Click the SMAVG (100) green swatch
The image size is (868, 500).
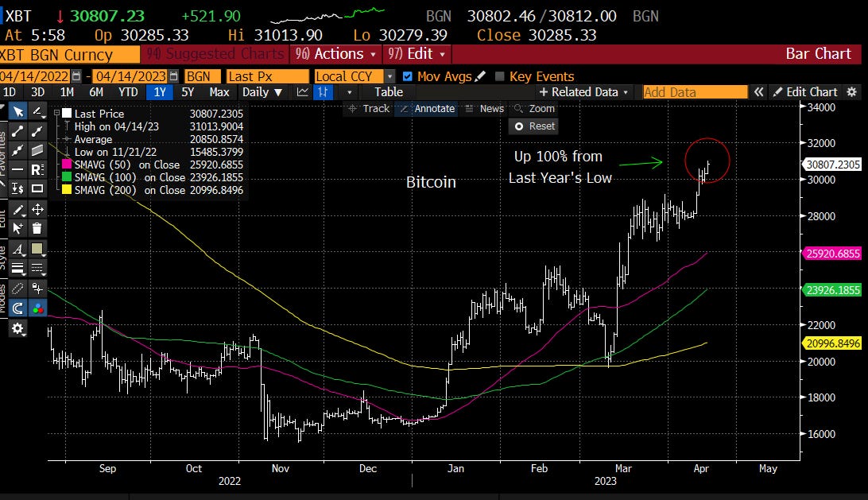[67, 177]
